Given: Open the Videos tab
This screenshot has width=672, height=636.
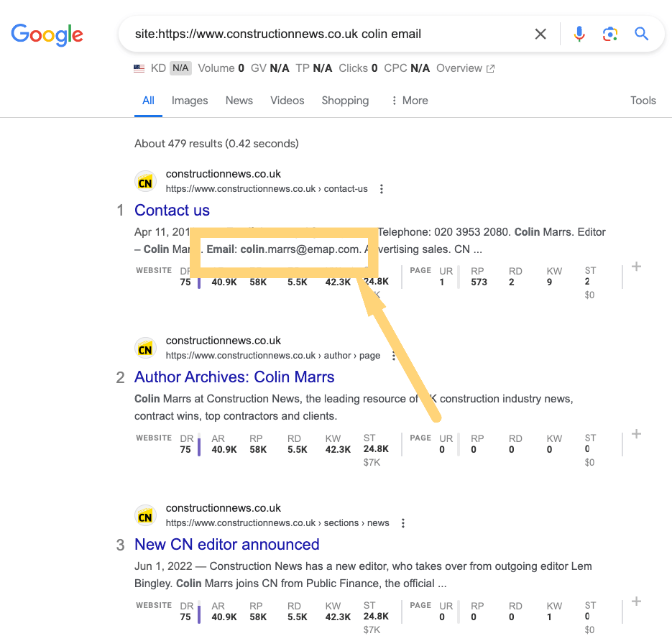Looking at the screenshot, I should click(287, 101).
